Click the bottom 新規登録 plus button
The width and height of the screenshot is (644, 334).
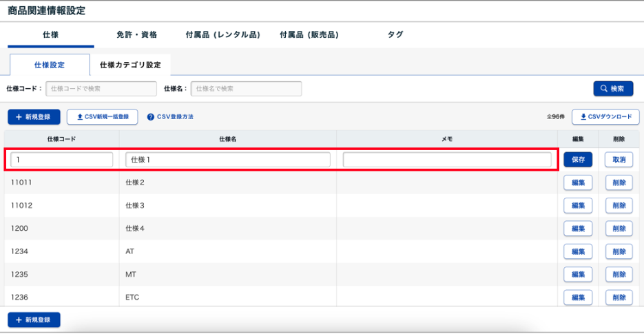[x=34, y=320]
